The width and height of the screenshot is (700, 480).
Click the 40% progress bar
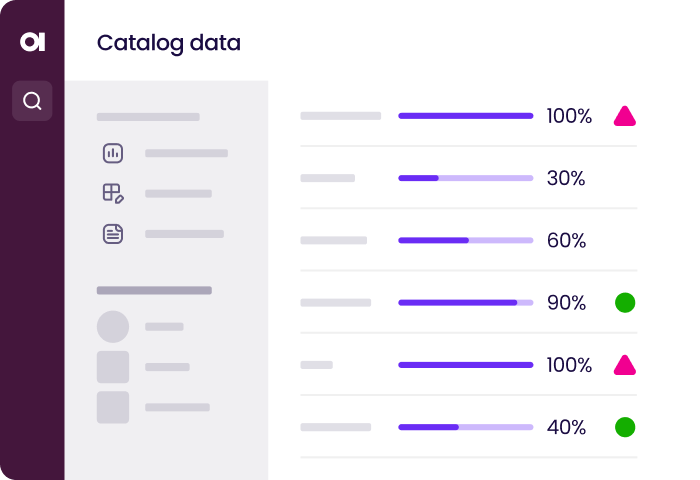[x=465, y=427]
